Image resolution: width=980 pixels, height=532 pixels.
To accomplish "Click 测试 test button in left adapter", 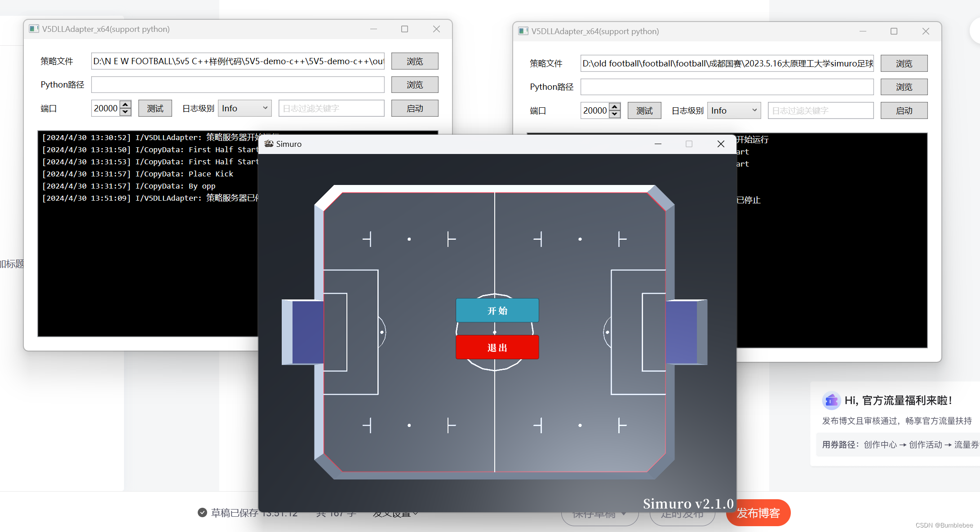I will 155,108.
